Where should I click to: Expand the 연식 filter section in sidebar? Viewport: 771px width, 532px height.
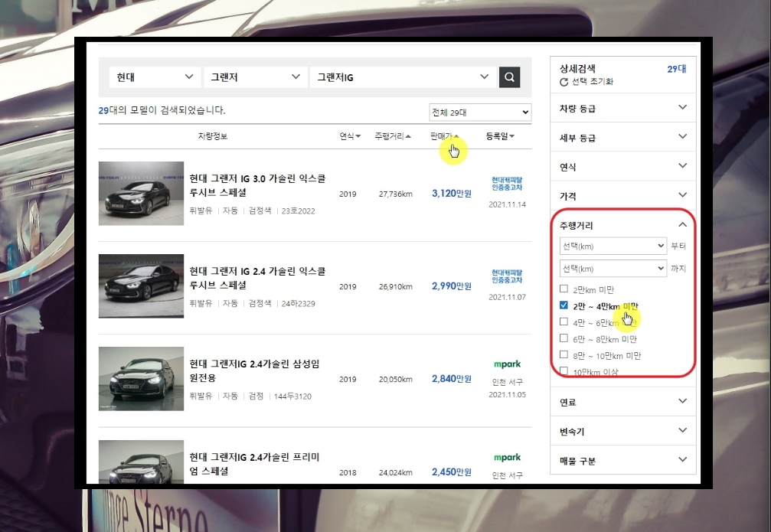point(622,167)
